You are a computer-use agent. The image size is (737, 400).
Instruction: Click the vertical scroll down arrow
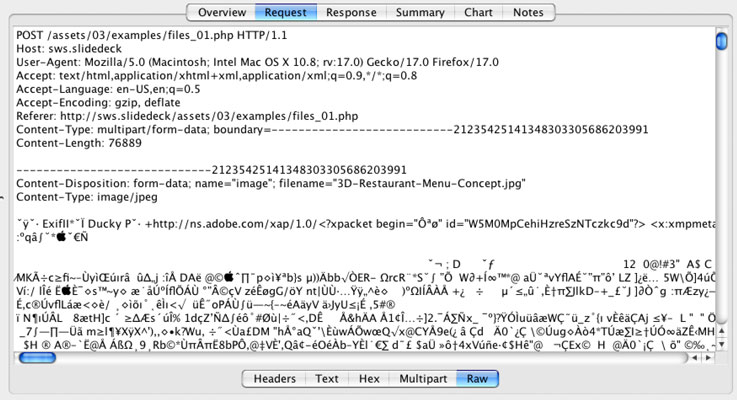coord(720,342)
